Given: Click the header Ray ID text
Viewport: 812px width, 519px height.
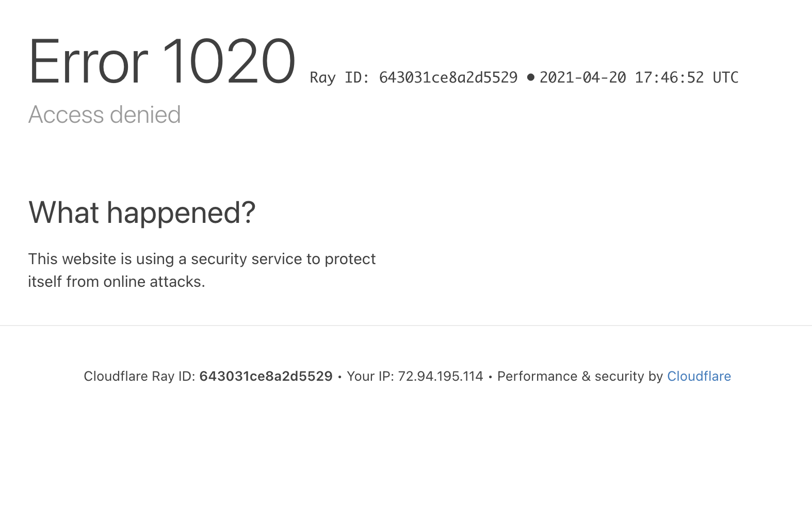Looking at the screenshot, I should click(414, 78).
